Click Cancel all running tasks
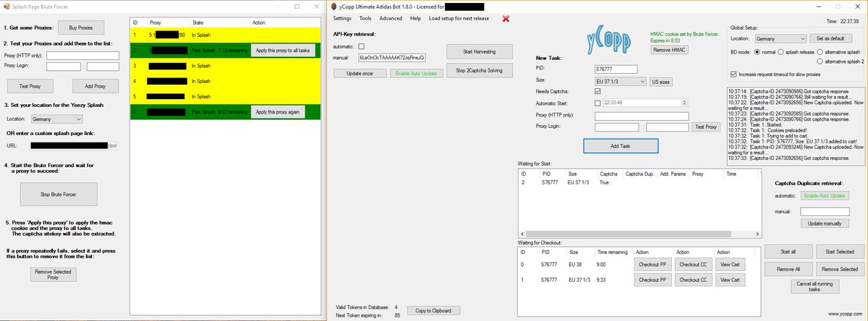Viewport: 868px width, 321px height. pyautogui.click(x=814, y=286)
